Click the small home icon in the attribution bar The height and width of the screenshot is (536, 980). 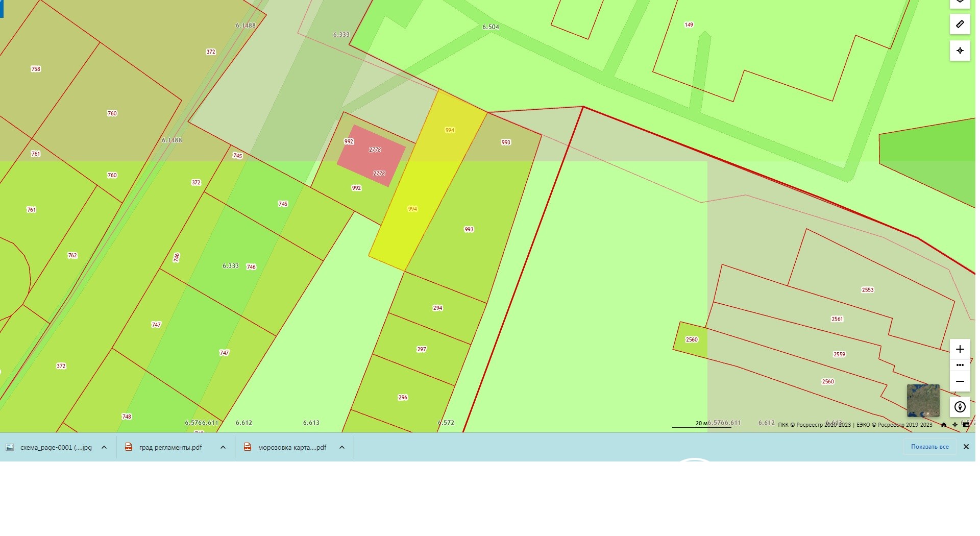coord(943,425)
